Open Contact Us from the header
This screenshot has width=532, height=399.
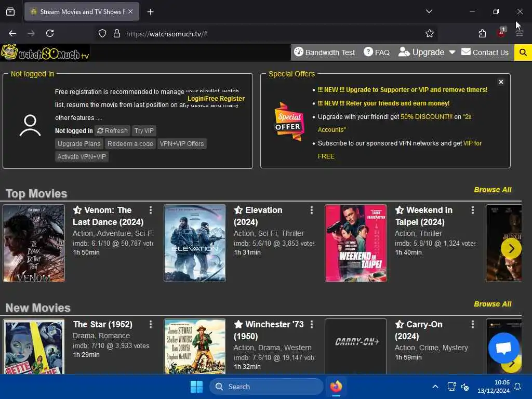[x=485, y=52]
